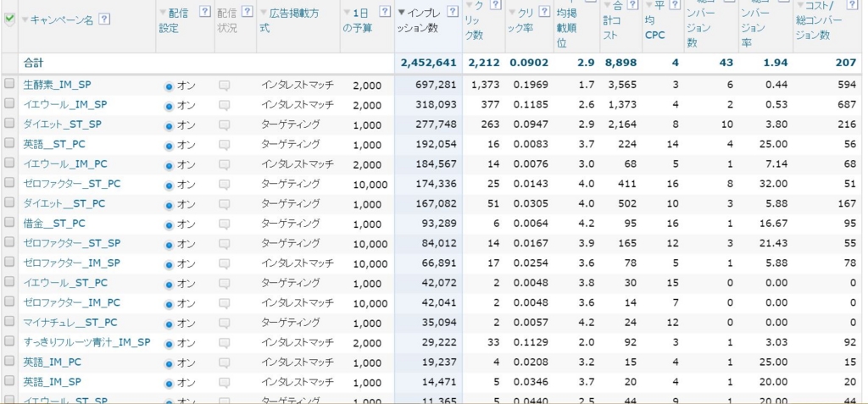The image size is (868, 404).
Task: Open campaign マイナチュレ__ST_PC
Action: tap(70, 323)
